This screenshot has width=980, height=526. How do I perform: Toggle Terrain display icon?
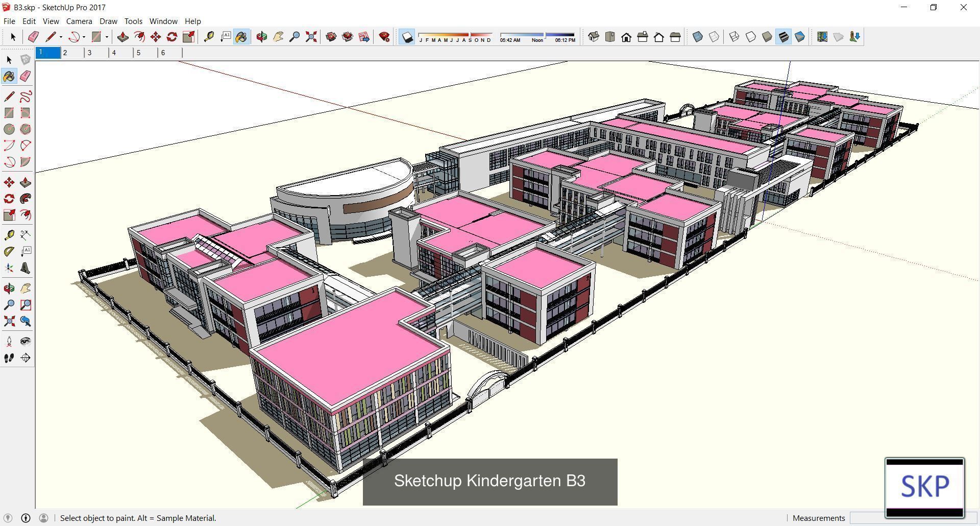point(839,37)
